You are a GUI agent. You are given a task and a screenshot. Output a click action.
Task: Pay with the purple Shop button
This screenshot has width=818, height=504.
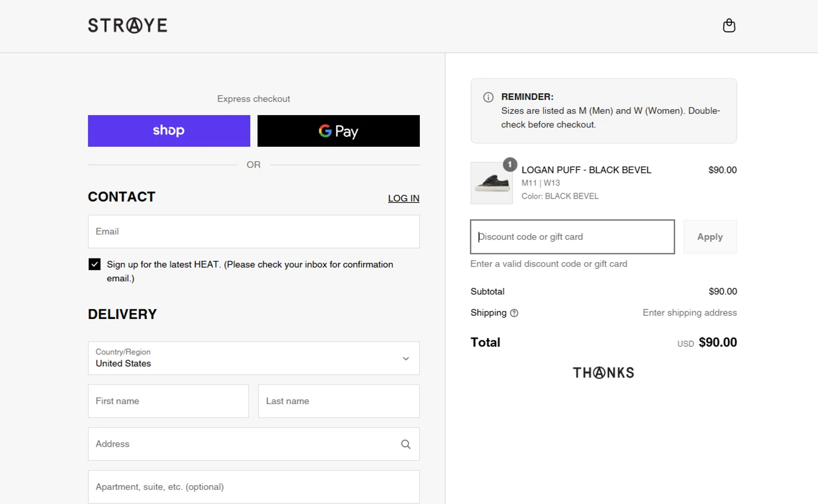[x=169, y=131]
